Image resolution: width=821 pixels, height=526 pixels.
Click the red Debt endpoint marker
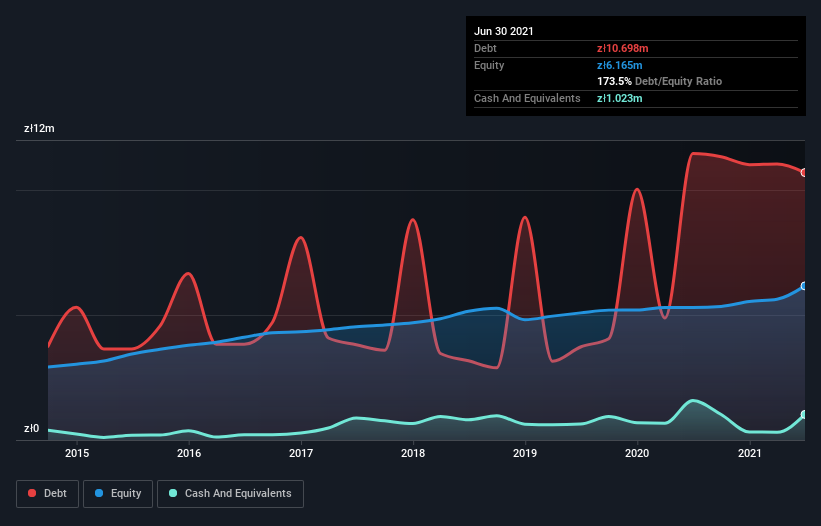pyautogui.click(x=804, y=173)
